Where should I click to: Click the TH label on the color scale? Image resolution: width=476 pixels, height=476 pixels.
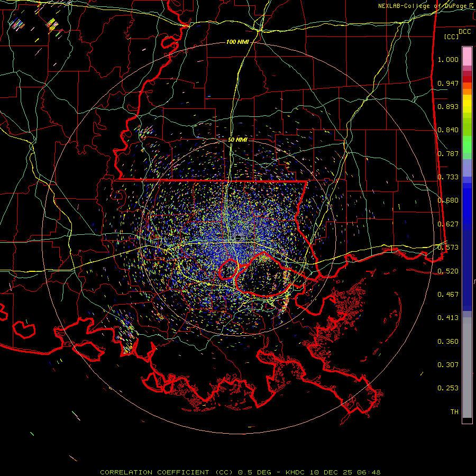[454, 411]
